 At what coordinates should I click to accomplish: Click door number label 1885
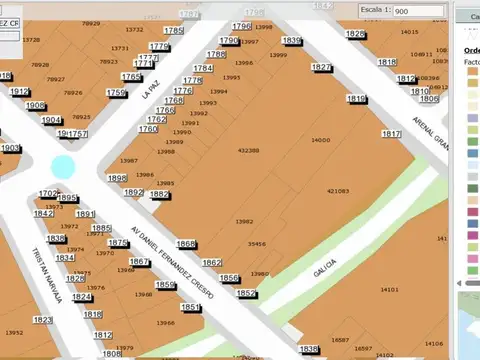tap(101, 228)
